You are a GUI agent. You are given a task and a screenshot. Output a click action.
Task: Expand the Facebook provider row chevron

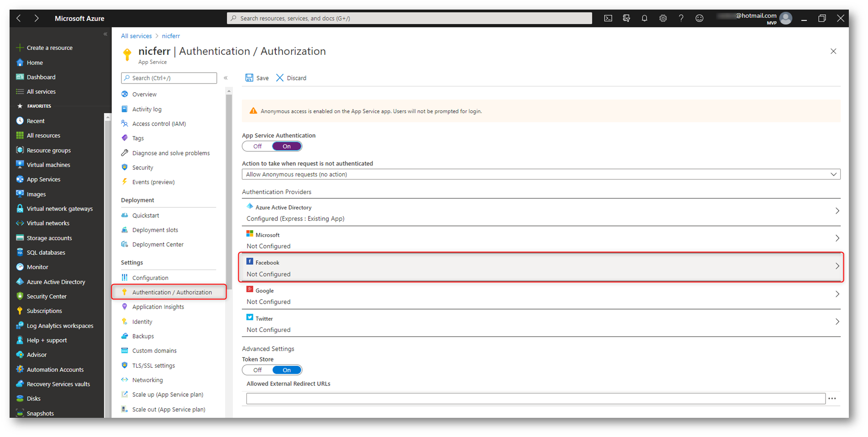pos(837,266)
